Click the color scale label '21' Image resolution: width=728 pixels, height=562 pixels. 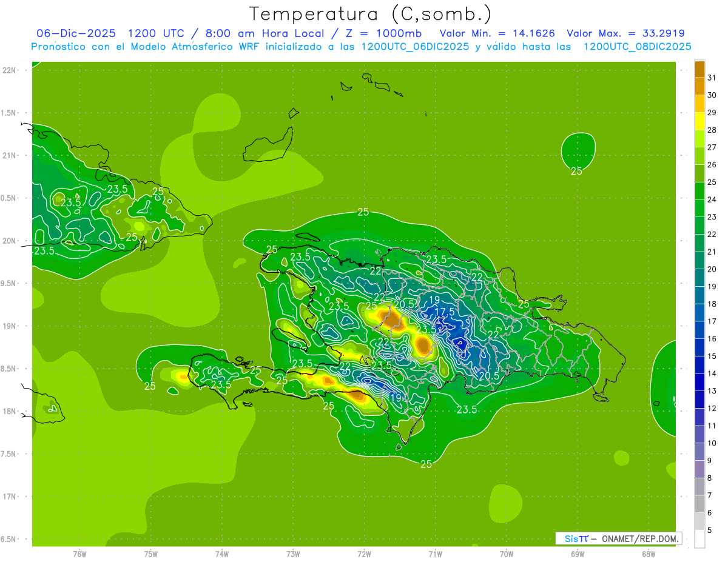(x=712, y=252)
